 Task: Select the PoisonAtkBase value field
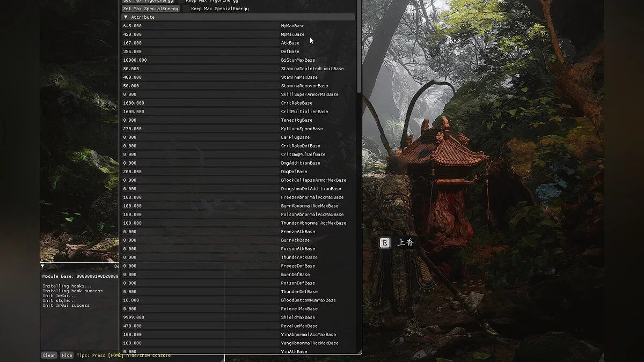200,249
